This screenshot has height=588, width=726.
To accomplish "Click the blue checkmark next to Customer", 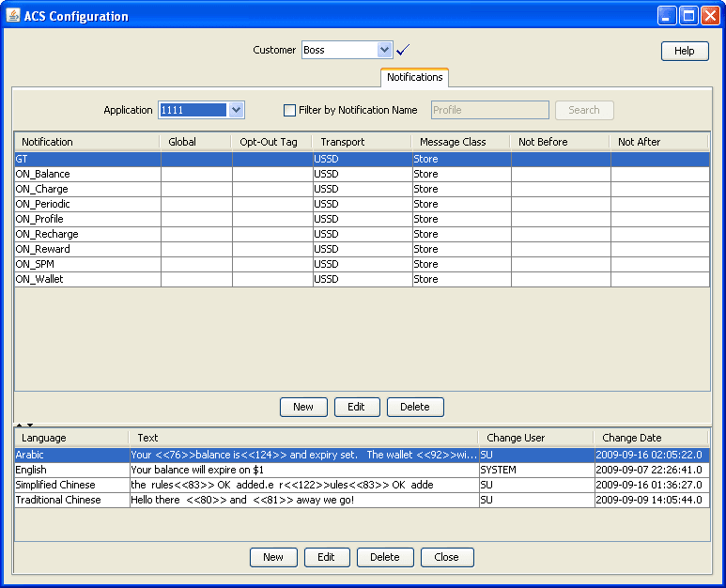I will click(404, 50).
